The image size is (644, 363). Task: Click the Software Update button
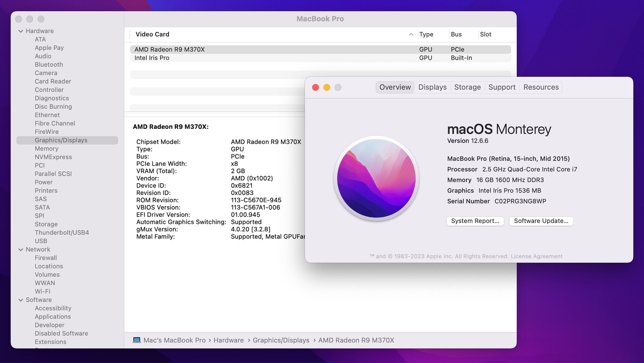click(x=541, y=221)
